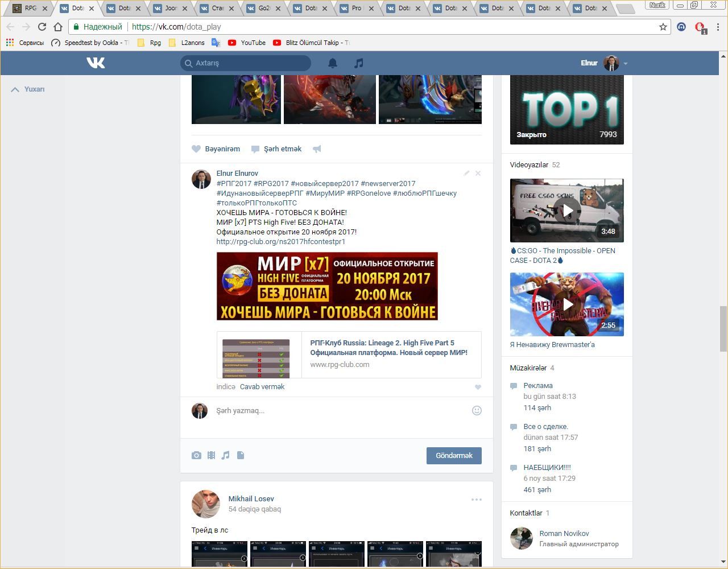The image size is (728, 569).
Task: Click the Yuxarı back-to-top arrow
Action: 15,89
